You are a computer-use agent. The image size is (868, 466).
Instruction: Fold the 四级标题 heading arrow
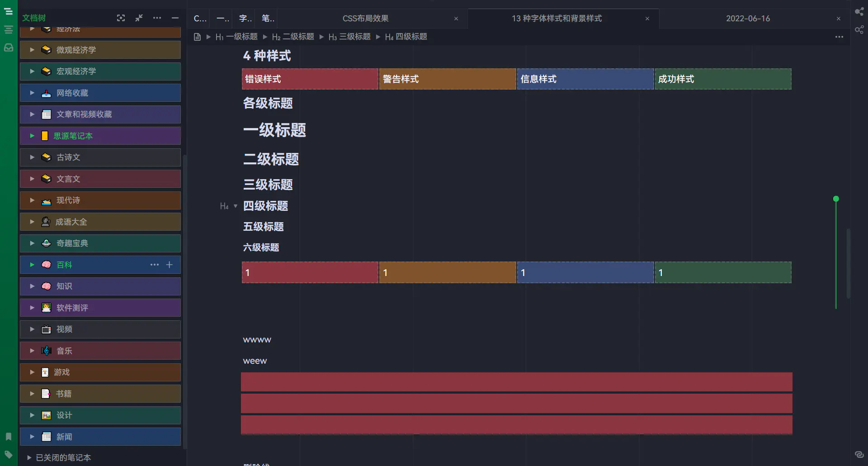(236, 206)
